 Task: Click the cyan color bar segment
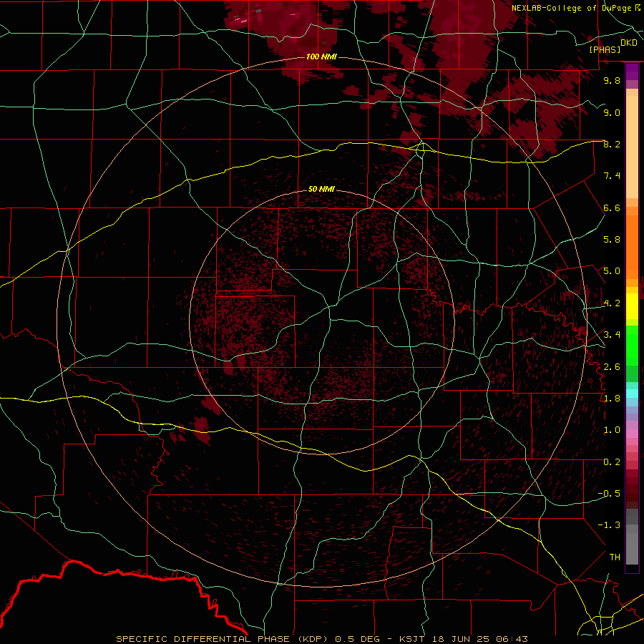(x=632, y=394)
